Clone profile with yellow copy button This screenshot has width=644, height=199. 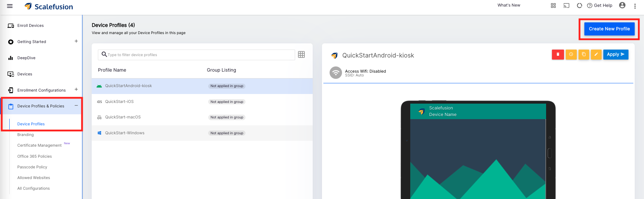pos(584,54)
